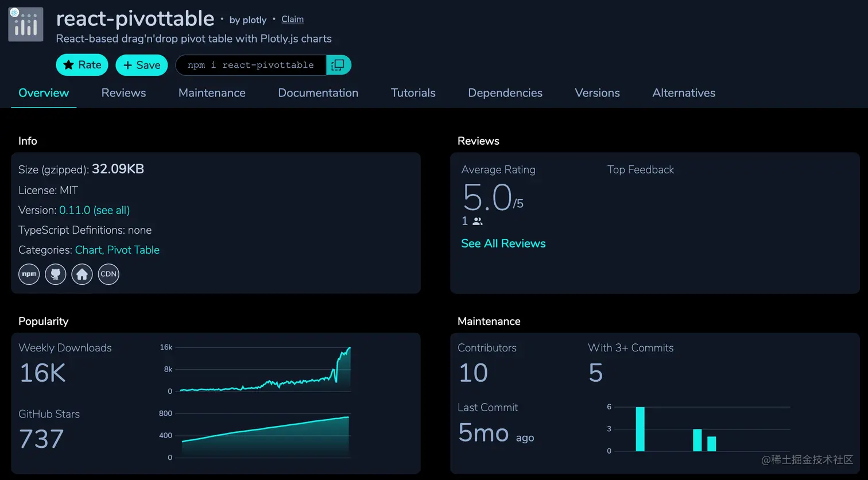This screenshot has height=480, width=868.
Task: Visit the homepage via the house icon
Action: click(82, 274)
